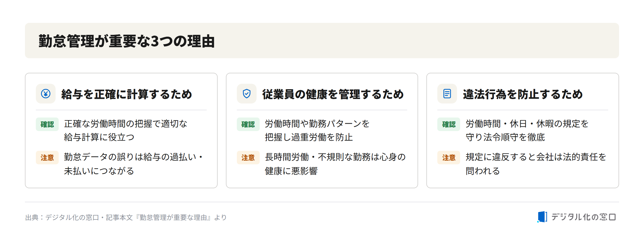This screenshot has width=644, height=247.
Task: Click text 勤怠データの誤りは給与の過払い
Action: (130, 157)
